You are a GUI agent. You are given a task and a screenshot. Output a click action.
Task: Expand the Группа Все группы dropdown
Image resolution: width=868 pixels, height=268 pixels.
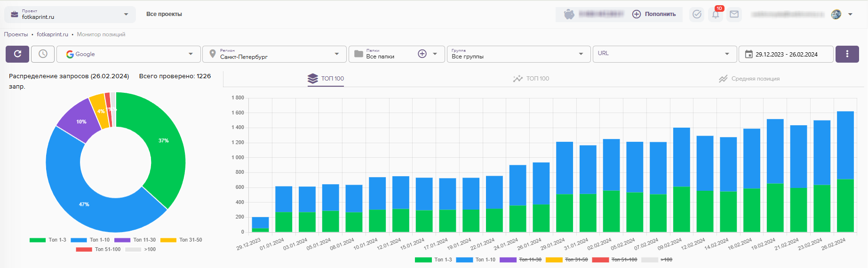[x=518, y=54]
